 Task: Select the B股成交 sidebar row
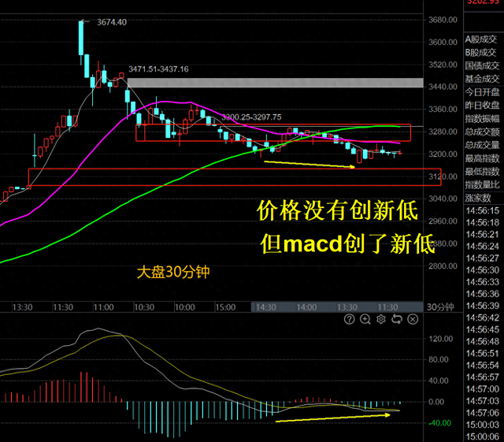(x=482, y=53)
